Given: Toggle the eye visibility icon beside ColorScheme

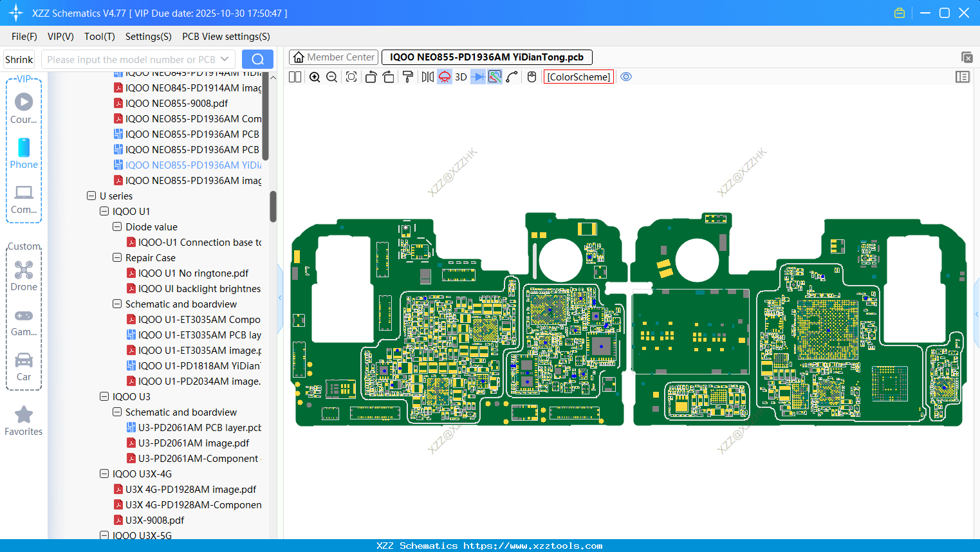Looking at the screenshot, I should (625, 77).
